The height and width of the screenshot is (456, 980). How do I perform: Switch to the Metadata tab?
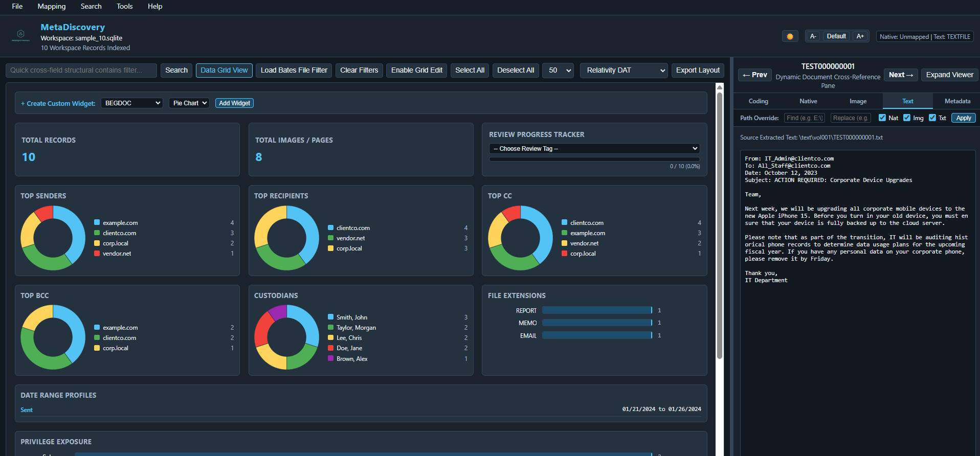pyautogui.click(x=957, y=101)
